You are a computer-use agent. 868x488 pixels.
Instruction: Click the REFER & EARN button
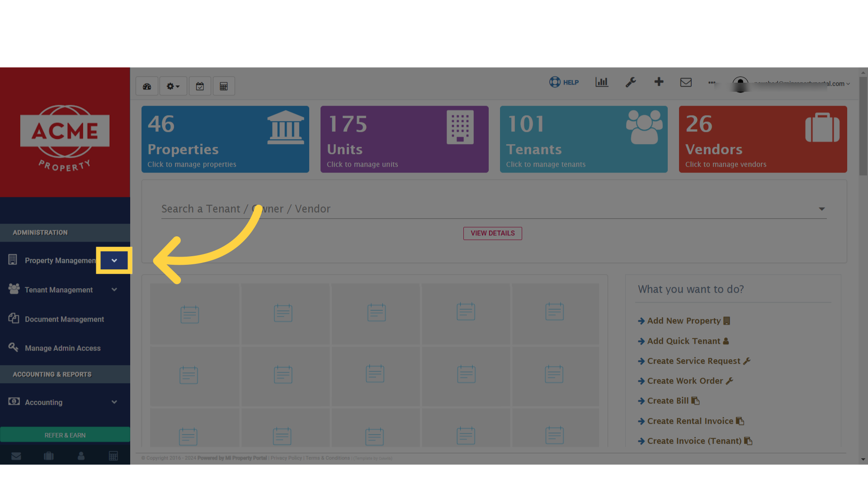click(x=65, y=435)
